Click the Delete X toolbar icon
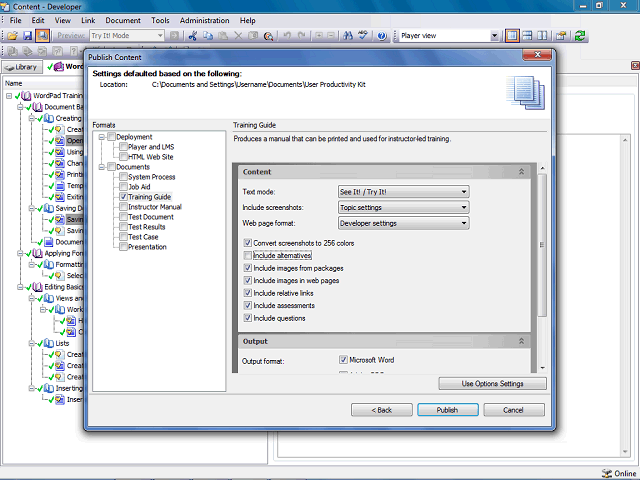The width and height of the screenshot is (640, 480). (238, 36)
